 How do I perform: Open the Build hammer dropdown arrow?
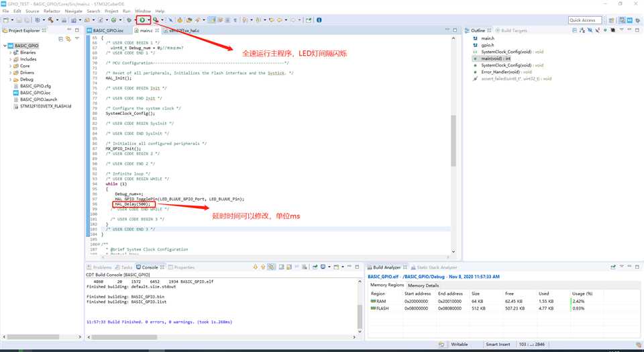point(57,19)
